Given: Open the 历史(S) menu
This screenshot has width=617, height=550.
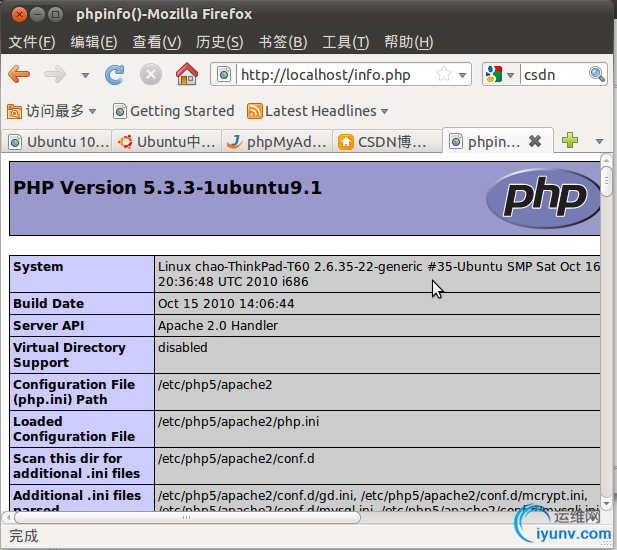Looking at the screenshot, I should 220,42.
